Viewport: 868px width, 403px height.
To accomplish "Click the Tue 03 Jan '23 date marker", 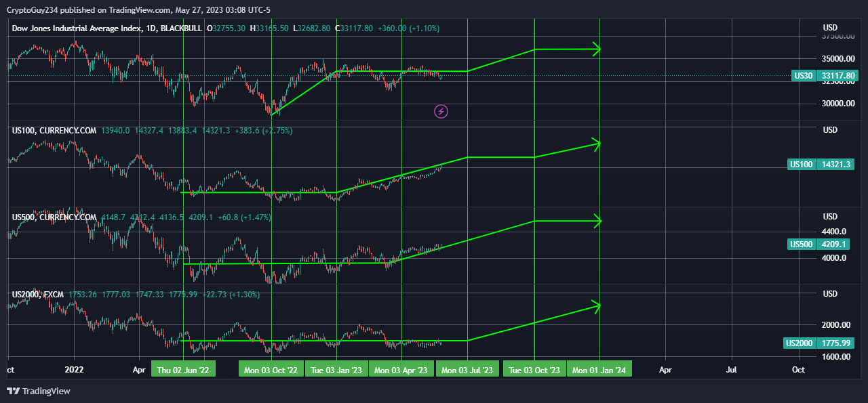I will (x=336, y=370).
